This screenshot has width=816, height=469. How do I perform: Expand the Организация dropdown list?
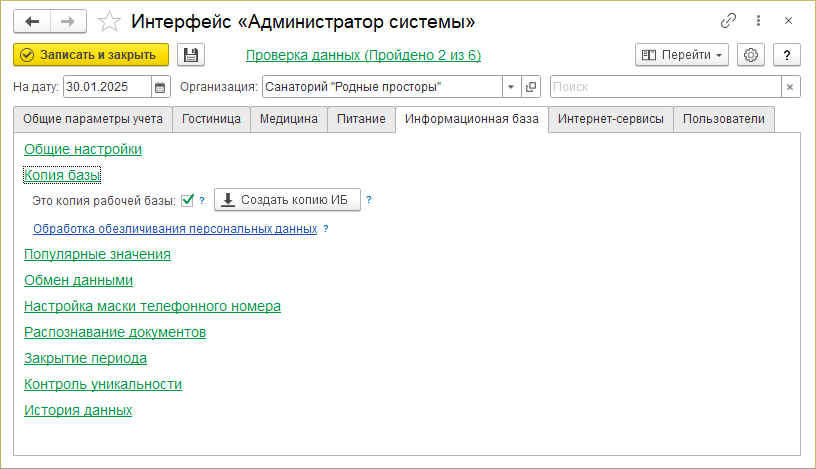[511, 87]
